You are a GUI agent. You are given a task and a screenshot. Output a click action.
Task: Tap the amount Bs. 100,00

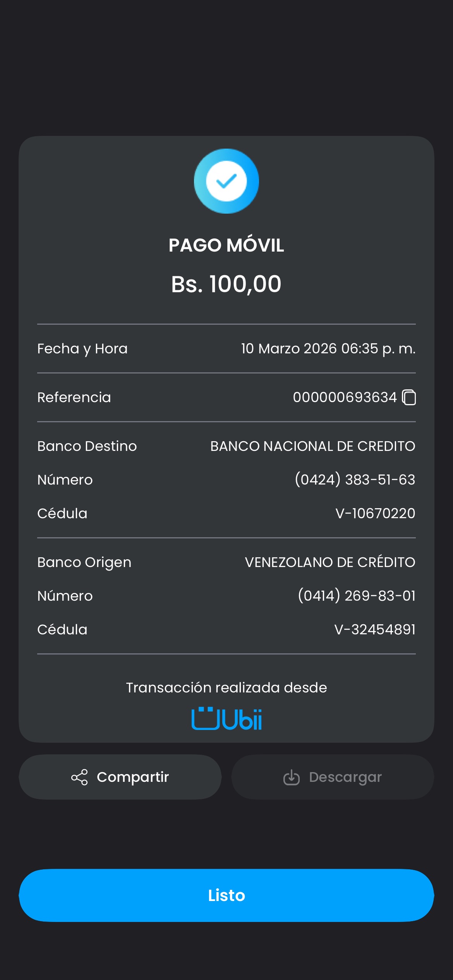226,284
